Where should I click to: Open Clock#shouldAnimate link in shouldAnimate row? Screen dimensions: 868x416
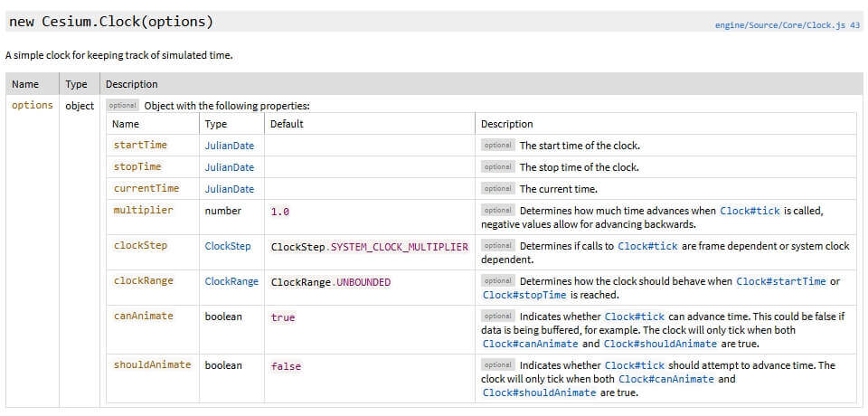539,392
